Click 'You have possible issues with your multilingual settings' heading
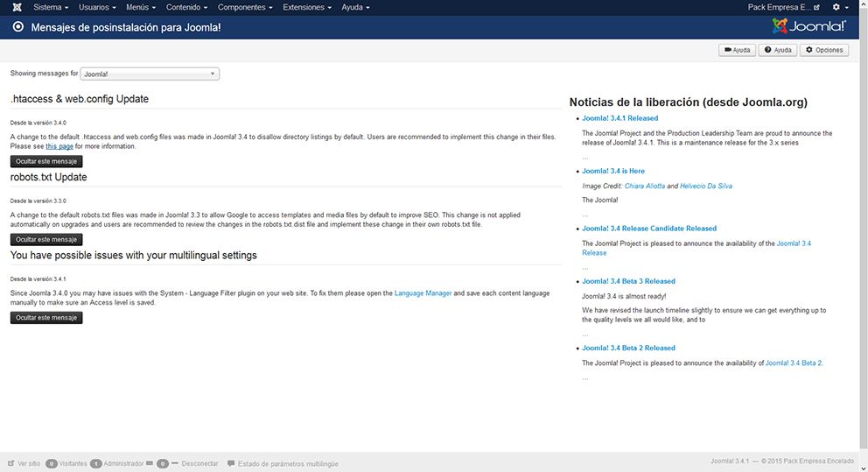Viewport: 868px width, 472px height. (133, 255)
